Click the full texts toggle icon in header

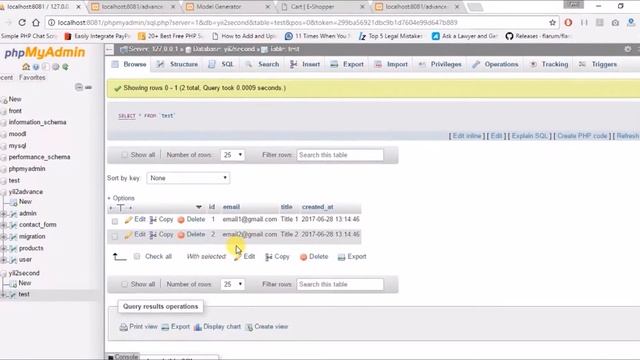(120, 208)
